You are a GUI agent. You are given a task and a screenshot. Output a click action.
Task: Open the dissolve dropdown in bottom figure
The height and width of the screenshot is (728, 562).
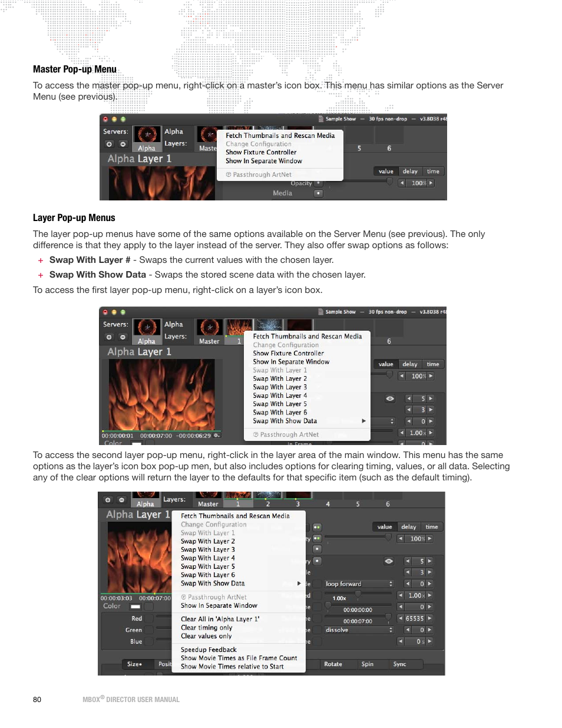(359, 630)
